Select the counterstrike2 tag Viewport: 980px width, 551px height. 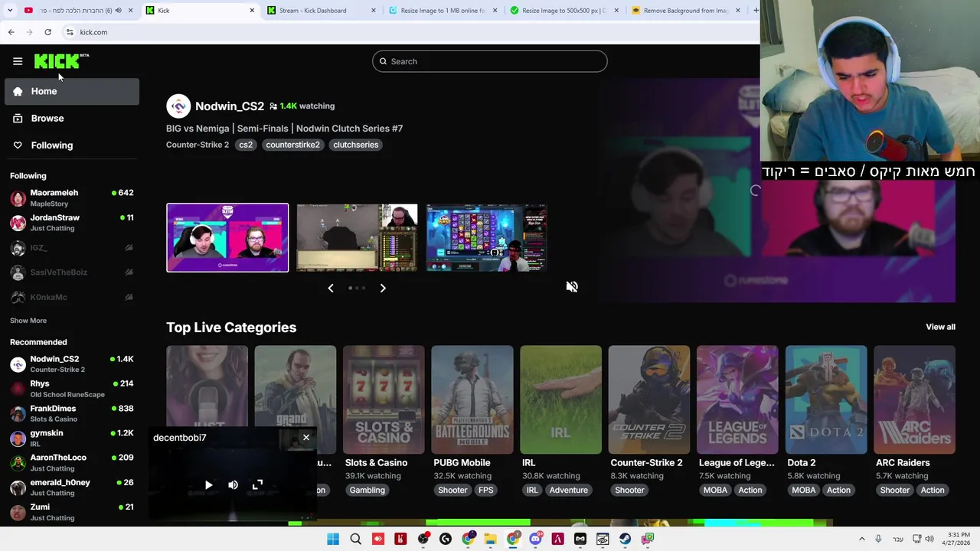tap(292, 145)
